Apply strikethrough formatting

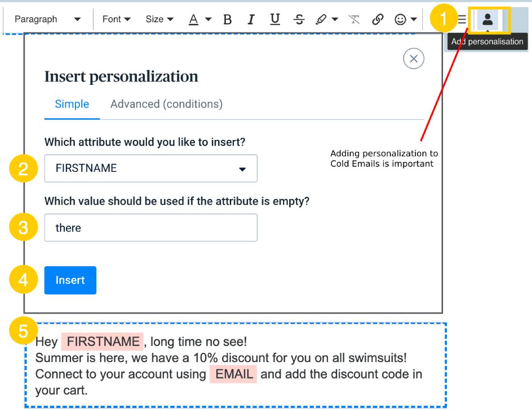coord(299,19)
